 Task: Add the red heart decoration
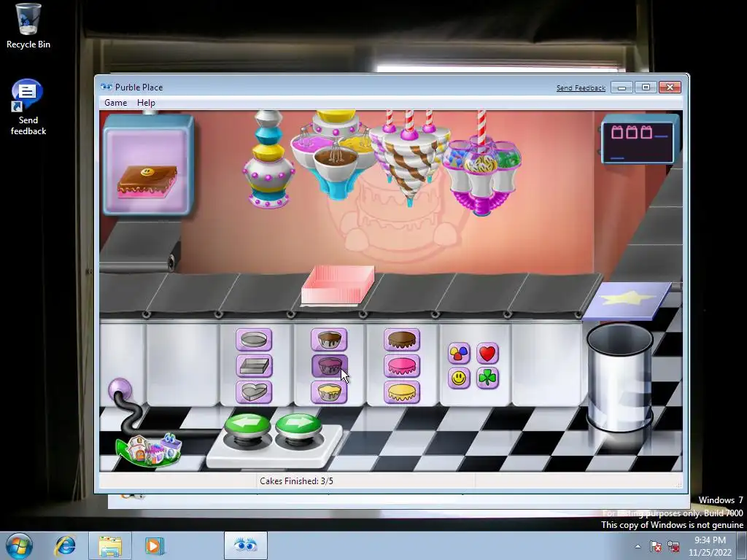(x=487, y=354)
